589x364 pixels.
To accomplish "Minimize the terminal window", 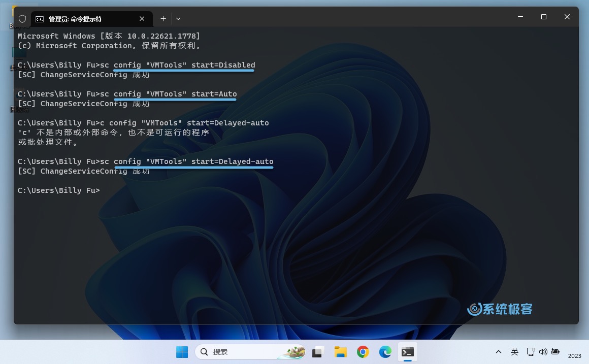I will click(x=520, y=17).
